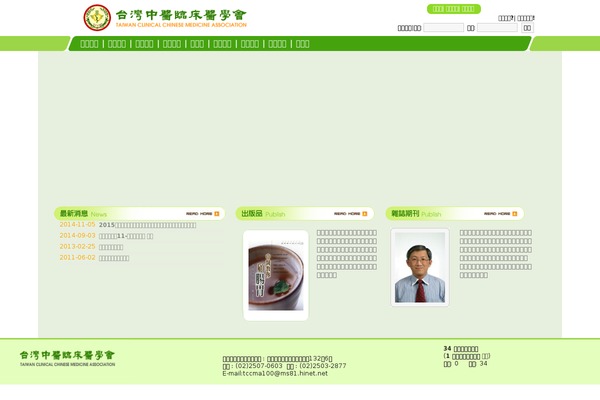
Task: Click the email tccma100@ms81.hinet.net in footer
Action: coord(285,374)
